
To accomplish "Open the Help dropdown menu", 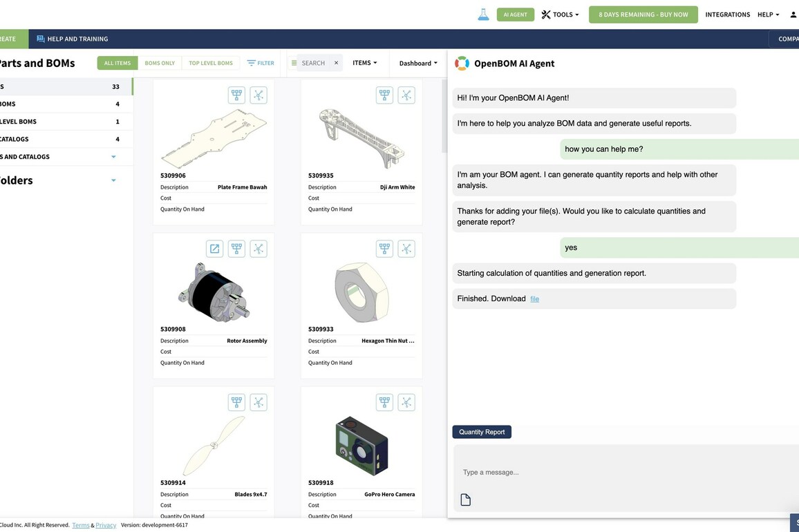I will [768, 15].
